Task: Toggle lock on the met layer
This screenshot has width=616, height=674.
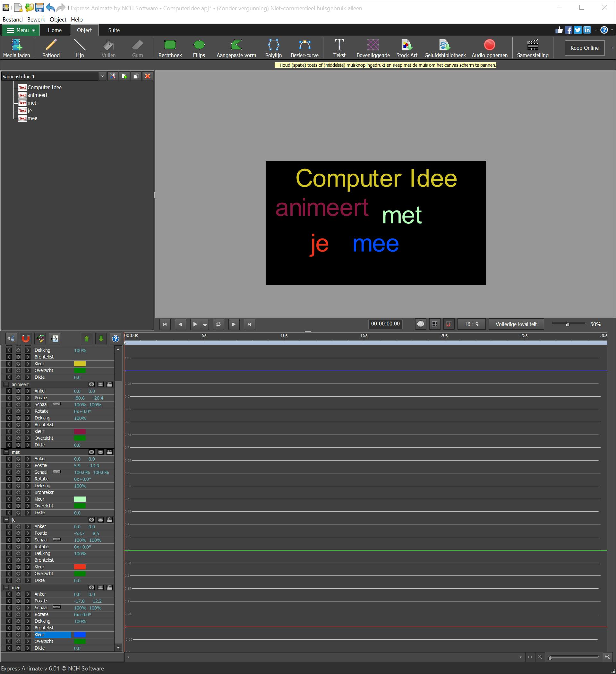Action: 109,452
